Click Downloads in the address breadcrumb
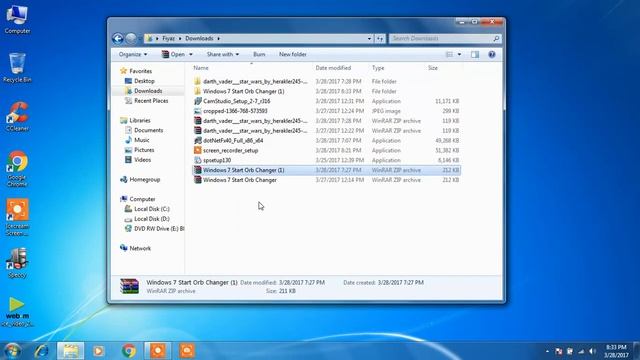640x360 pixels. 199,38
